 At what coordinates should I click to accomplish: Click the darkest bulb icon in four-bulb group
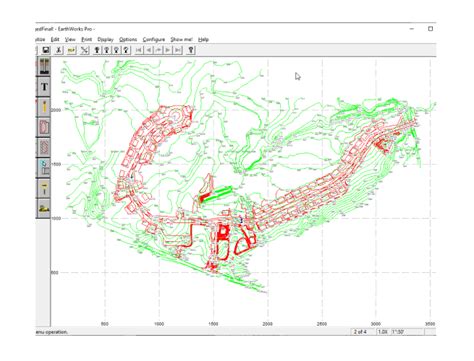pyautogui.click(x=97, y=50)
